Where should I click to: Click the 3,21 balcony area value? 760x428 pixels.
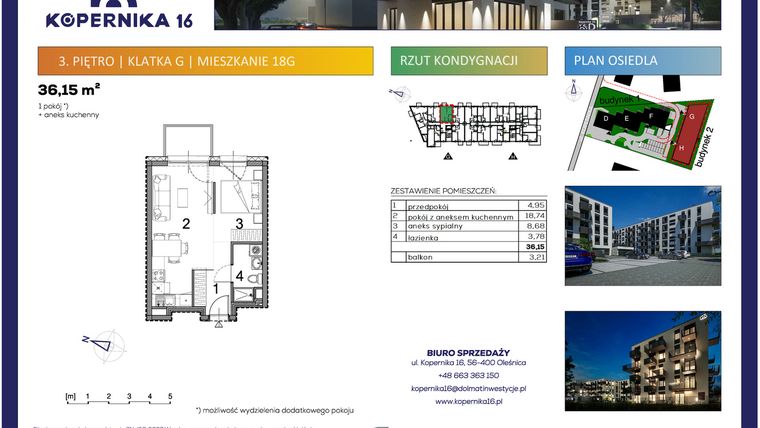pyautogui.click(x=537, y=257)
